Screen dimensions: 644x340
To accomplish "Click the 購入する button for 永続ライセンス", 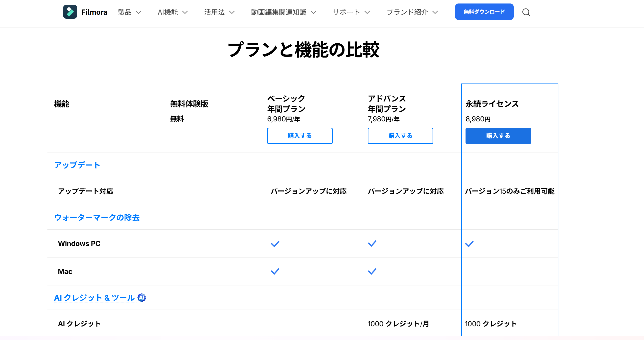I will (x=498, y=136).
